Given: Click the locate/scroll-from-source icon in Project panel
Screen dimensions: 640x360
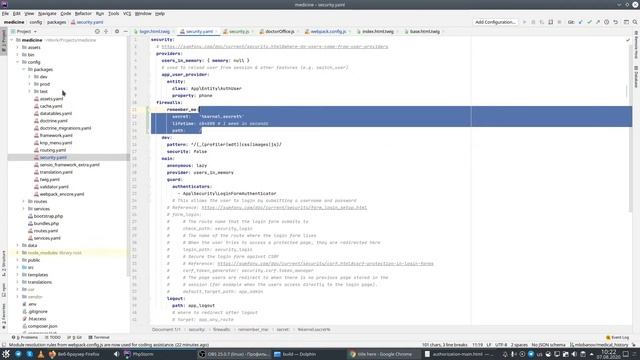Looking at the screenshot, I should click(x=97, y=31).
